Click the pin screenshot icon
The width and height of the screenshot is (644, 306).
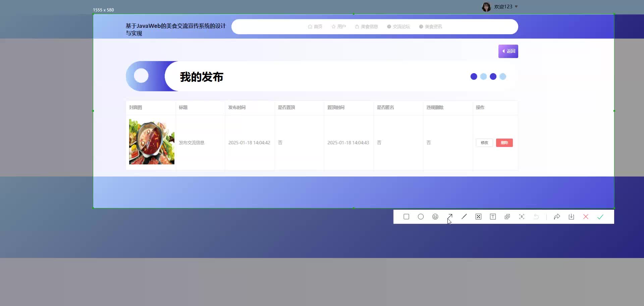pos(507,217)
